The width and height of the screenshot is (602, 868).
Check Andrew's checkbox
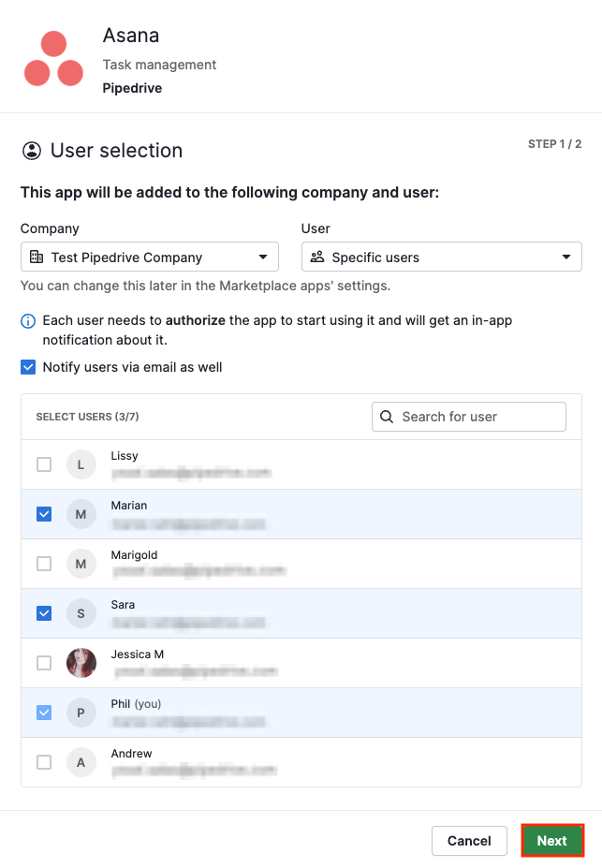coord(43,762)
